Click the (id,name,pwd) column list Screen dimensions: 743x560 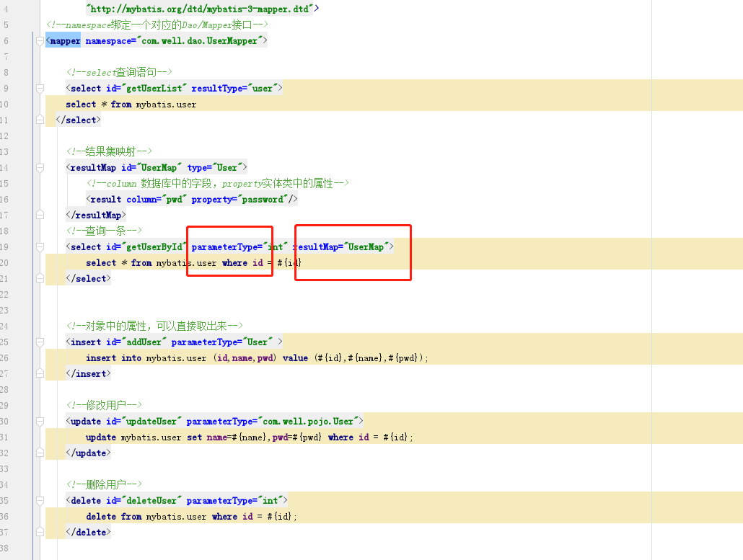245,358
